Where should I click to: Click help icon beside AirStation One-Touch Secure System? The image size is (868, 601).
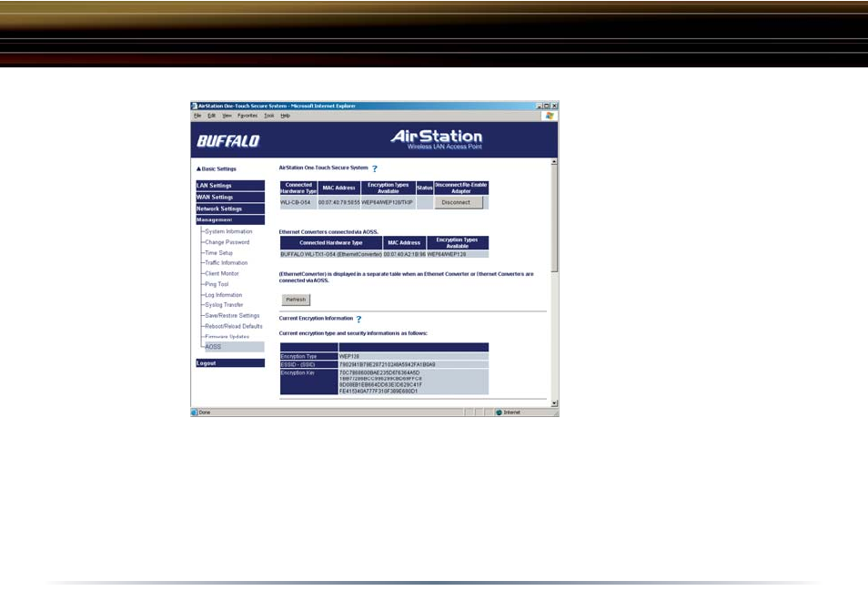(375, 168)
